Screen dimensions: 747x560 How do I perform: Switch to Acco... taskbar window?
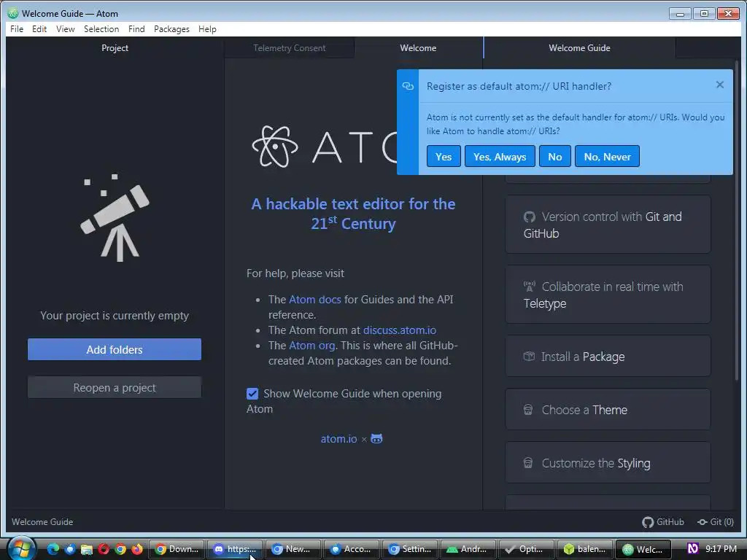coord(352,549)
